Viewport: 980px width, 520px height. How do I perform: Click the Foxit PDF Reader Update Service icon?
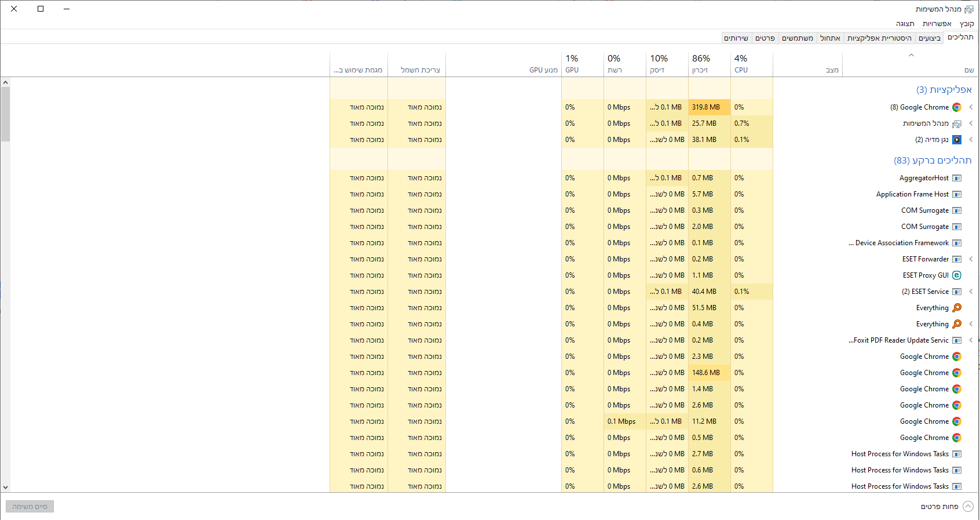point(957,340)
